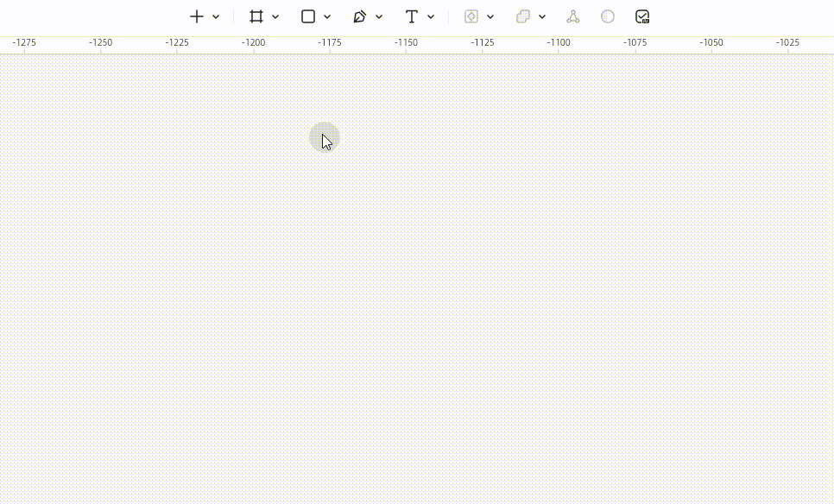Open the Text tool dropdown chevron

click(431, 17)
